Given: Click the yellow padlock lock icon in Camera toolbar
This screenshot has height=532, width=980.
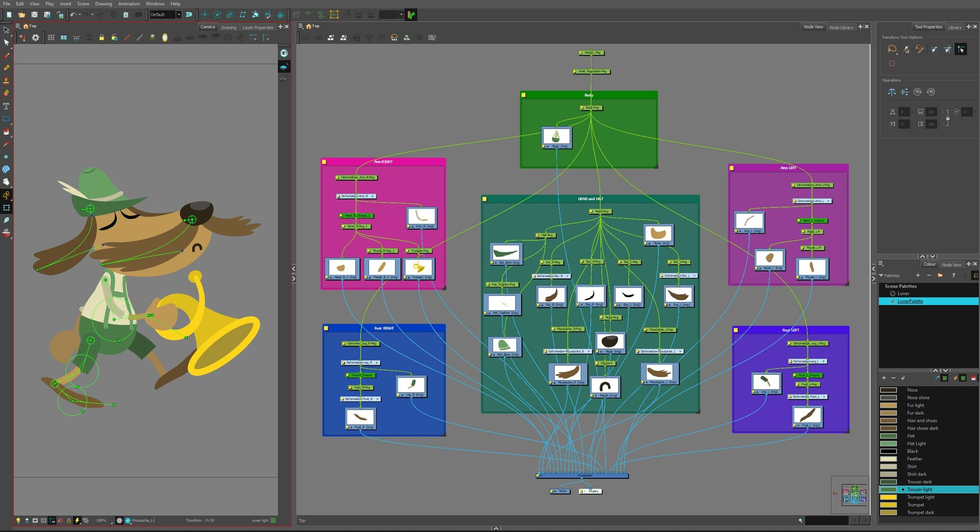Looking at the screenshot, I should (x=102, y=37).
